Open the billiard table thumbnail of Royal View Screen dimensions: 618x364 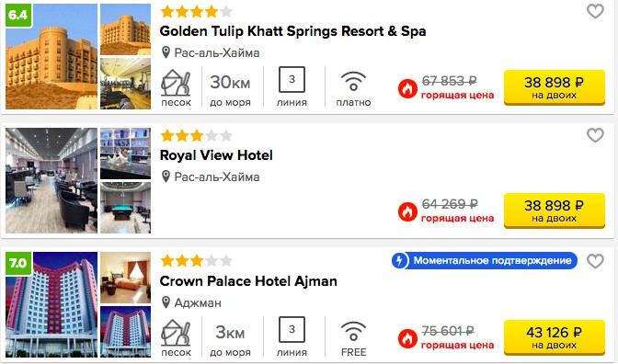(x=125, y=208)
